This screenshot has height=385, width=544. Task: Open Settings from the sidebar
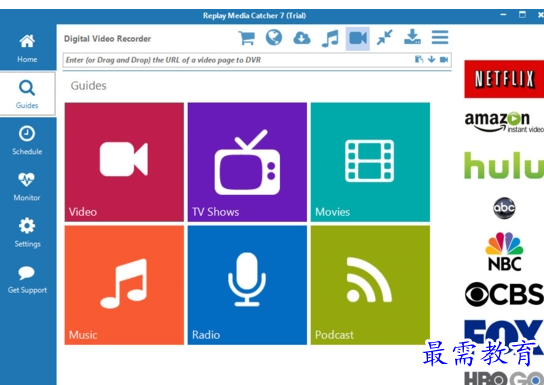coord(27,232)
